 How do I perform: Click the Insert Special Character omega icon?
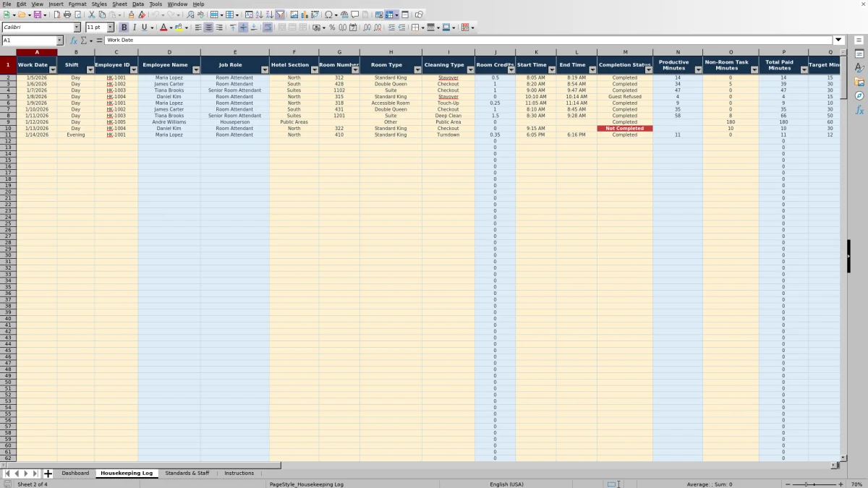point(328,14)
